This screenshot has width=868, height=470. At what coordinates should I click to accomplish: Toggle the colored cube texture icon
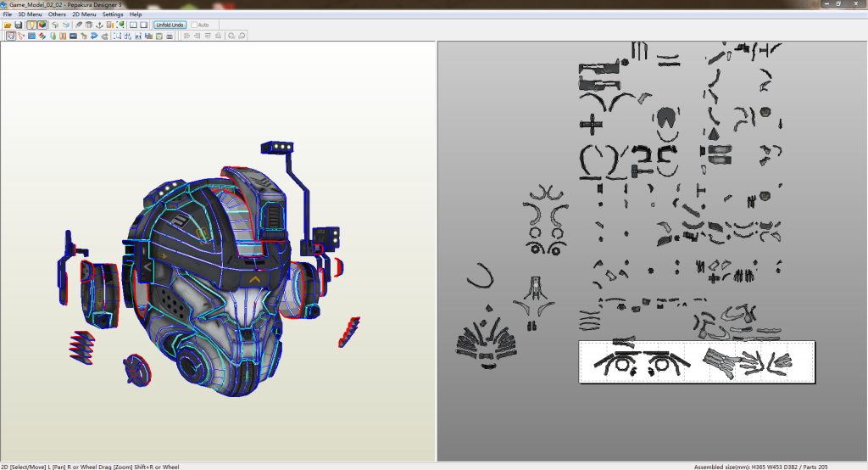(x=42, y=25)
